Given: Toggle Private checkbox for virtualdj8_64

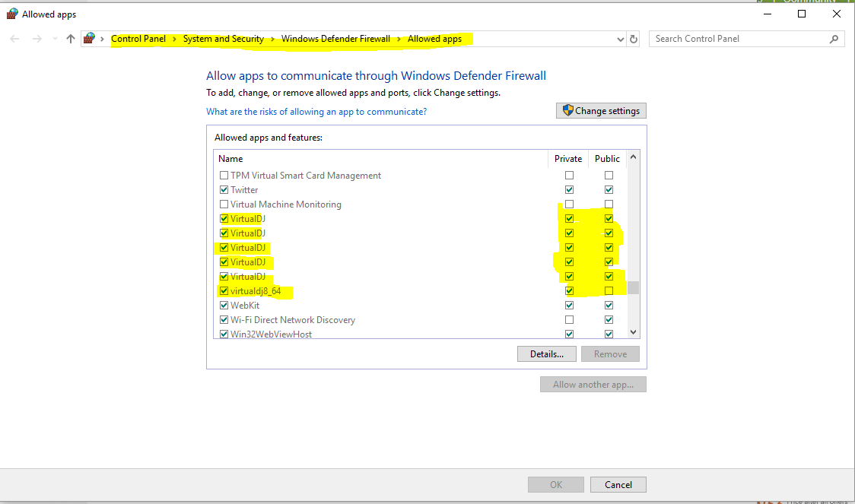Looking at the screenshot, I should [x=569, y=291].
